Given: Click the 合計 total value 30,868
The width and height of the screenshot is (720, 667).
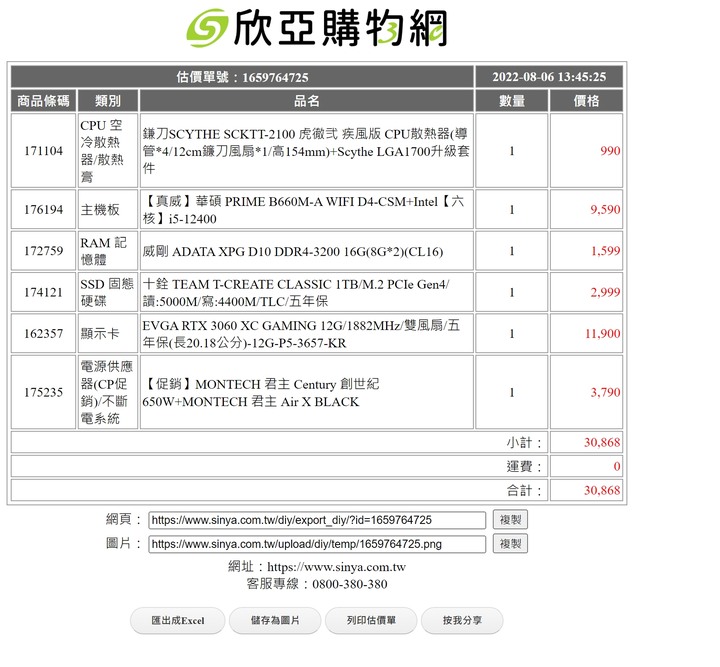Looking at the screenshot, I should coord(602,490).
